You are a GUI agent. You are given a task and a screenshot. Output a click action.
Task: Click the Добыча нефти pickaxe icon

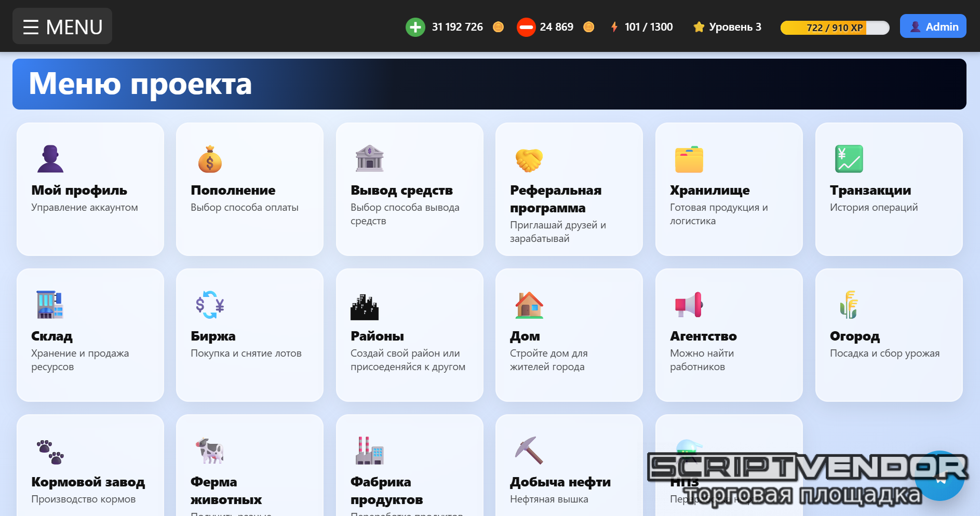click(x=529, y=450)
